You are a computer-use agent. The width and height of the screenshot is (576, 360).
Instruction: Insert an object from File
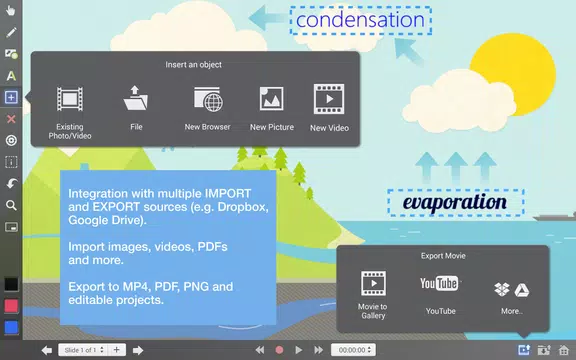click(136, 108)
